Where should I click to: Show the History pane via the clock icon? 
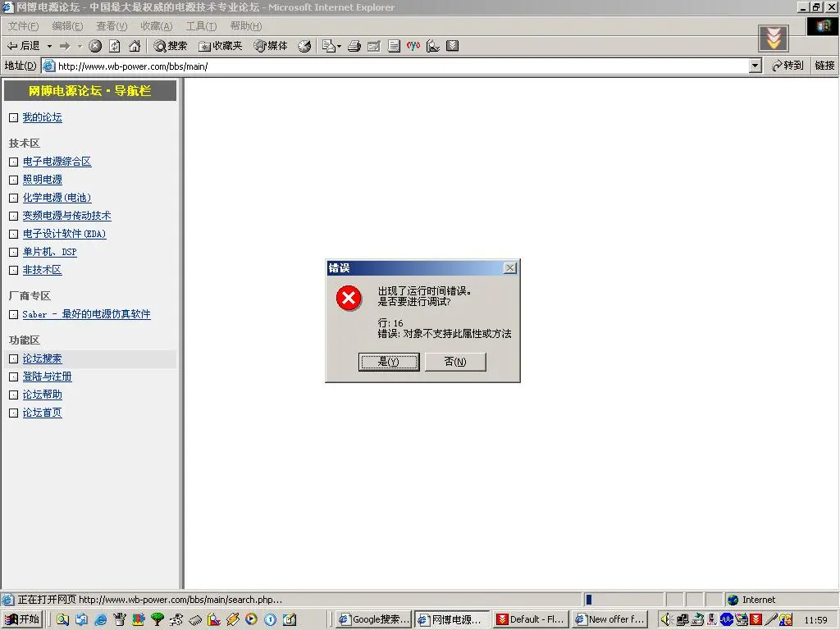coord(304,46)
